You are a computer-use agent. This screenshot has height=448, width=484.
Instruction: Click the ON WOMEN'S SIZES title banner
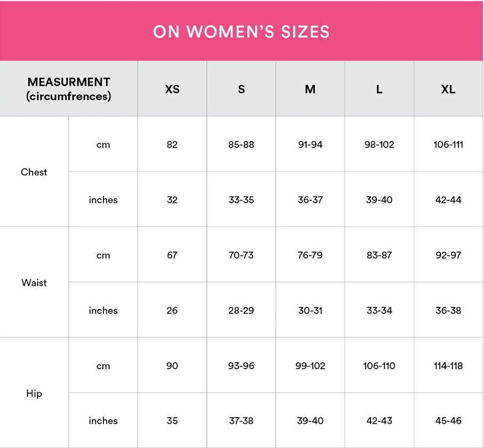(x=241, y=31)
